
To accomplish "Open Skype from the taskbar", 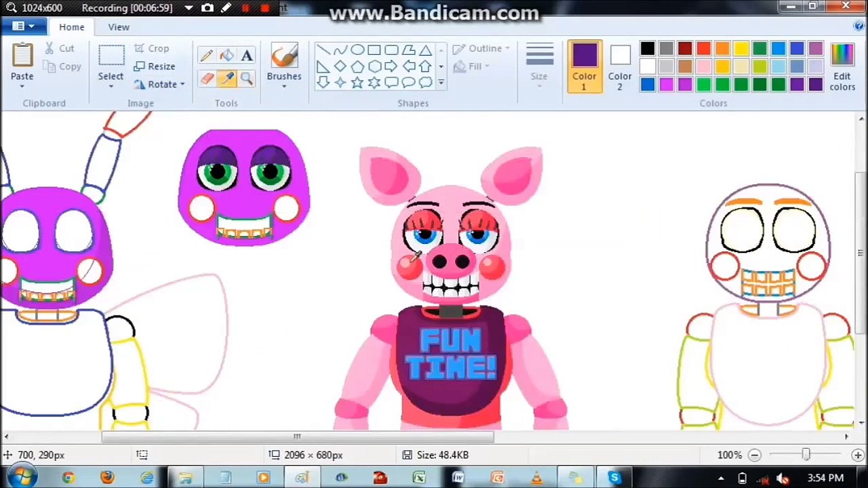I will (x=614, y=478).
